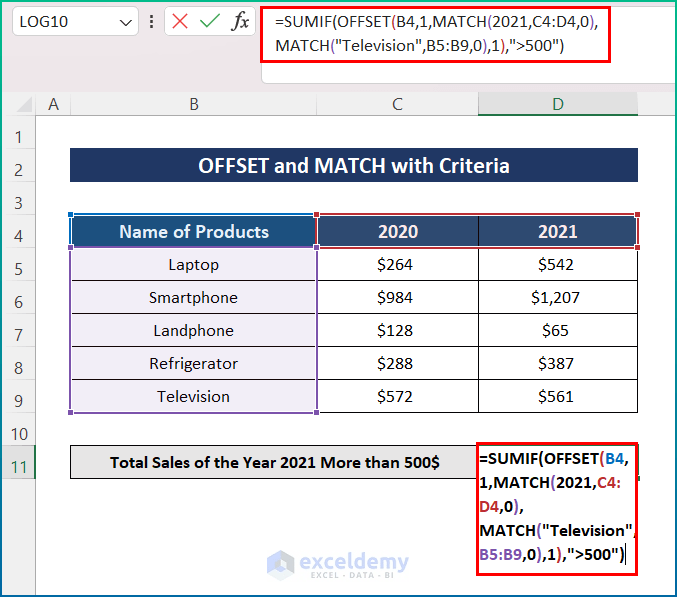677x597 pixels.
Task: Click the three-dot handle beside the Name Box
Action: [x=151, y=22]
